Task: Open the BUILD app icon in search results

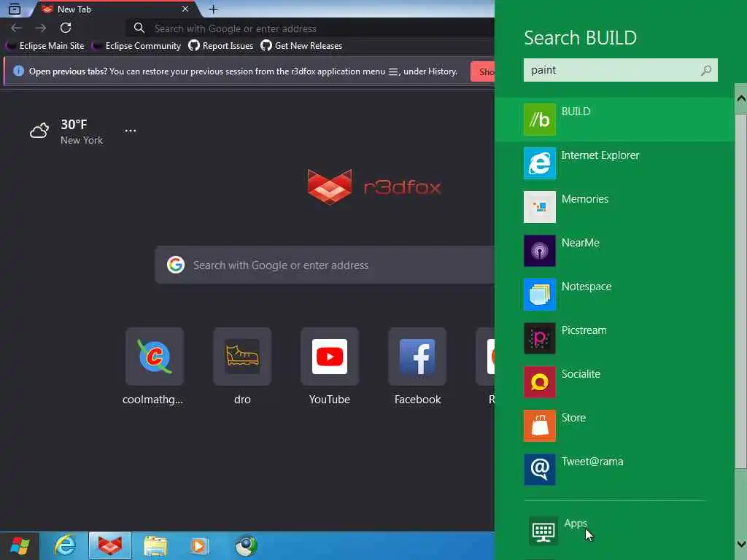Action: [539, 120]
